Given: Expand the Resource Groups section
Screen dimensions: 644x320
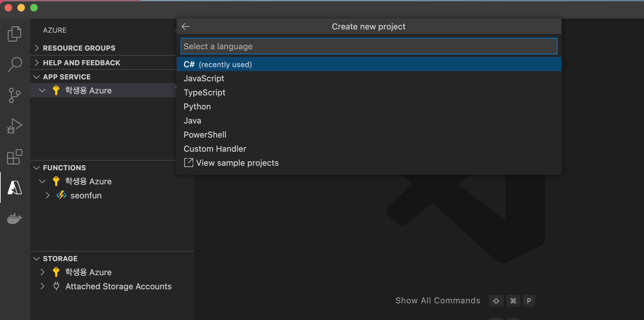Looking at the screenshot, I should (x=37, y=48).
